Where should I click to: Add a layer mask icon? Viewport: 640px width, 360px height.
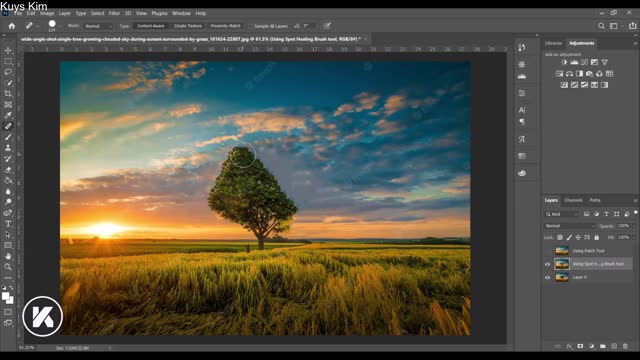pos(580,346)
